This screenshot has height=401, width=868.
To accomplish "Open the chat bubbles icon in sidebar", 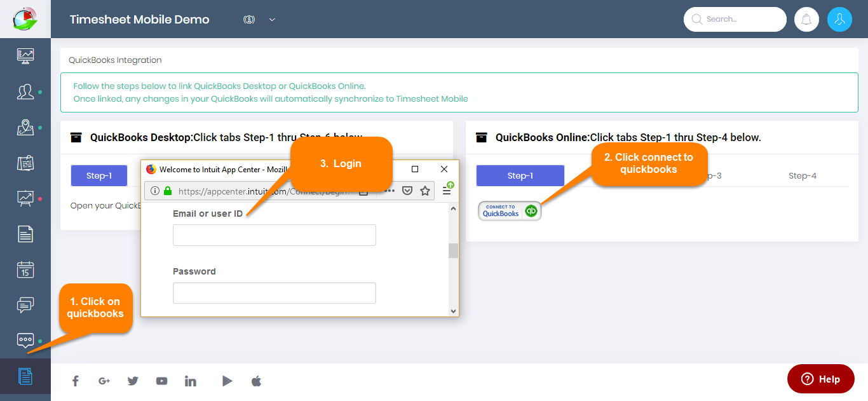I will coord(25,305).
